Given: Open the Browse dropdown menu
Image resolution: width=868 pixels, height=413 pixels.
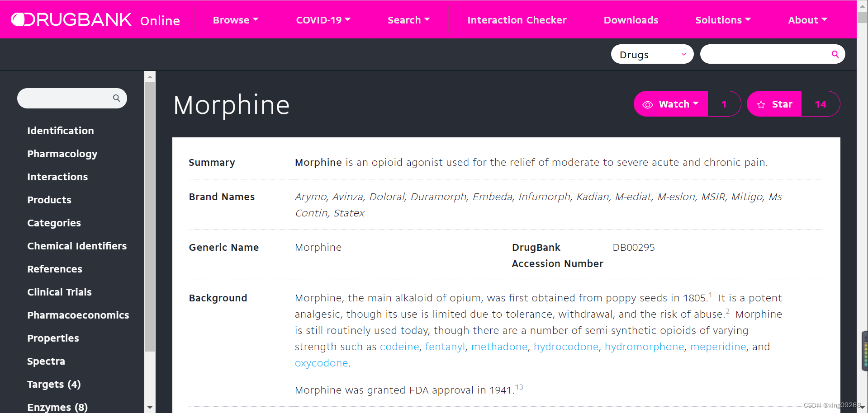Looking at the screenshot, I should (x=235, y=20).
